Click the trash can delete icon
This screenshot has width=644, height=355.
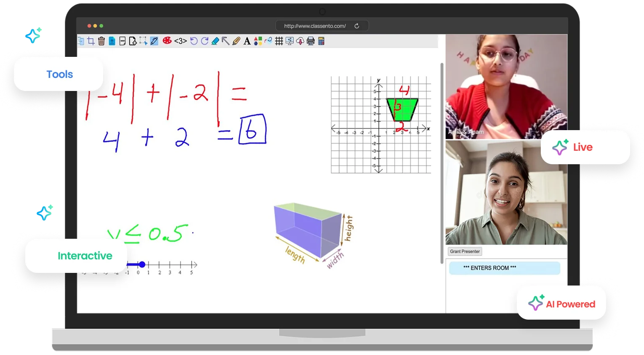(102, 41)
